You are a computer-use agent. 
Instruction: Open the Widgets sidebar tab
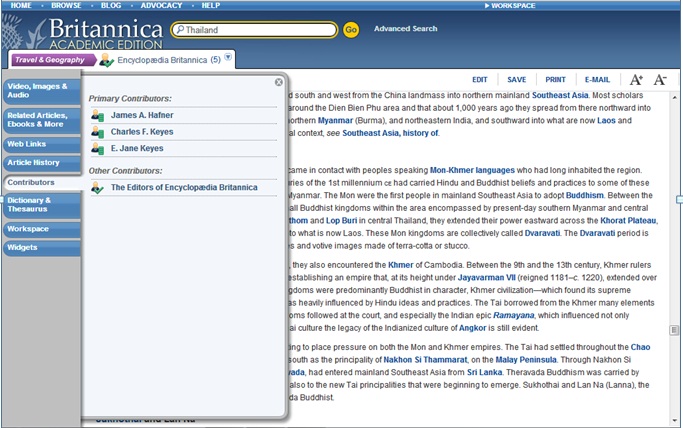42,248
